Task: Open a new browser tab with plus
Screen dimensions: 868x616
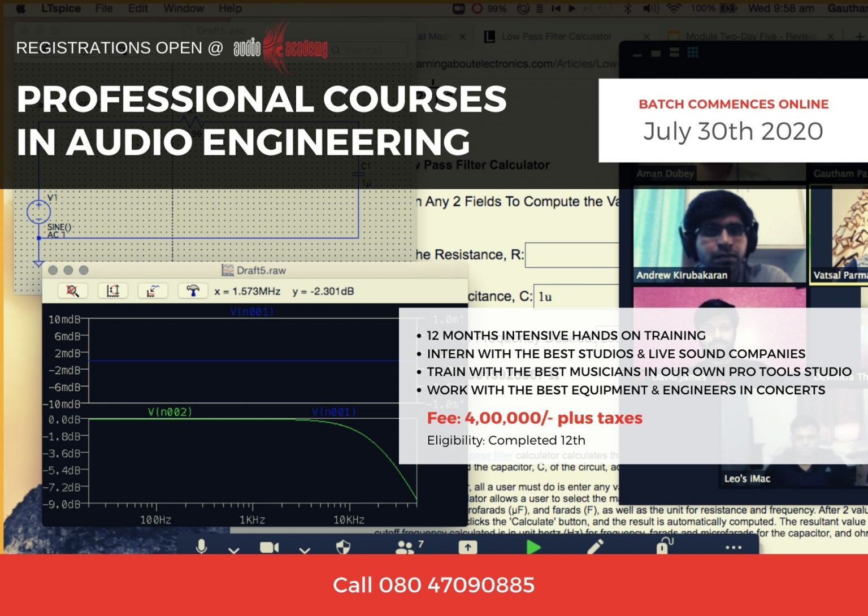Action: 860,37
